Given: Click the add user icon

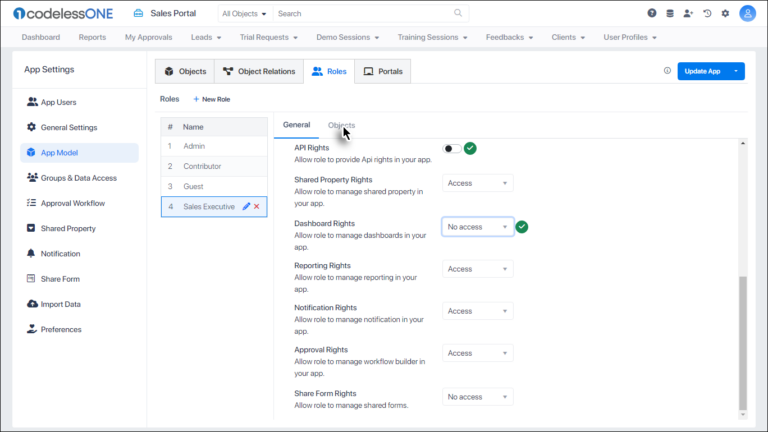Looking at the screenshot, I should (688, 14).
